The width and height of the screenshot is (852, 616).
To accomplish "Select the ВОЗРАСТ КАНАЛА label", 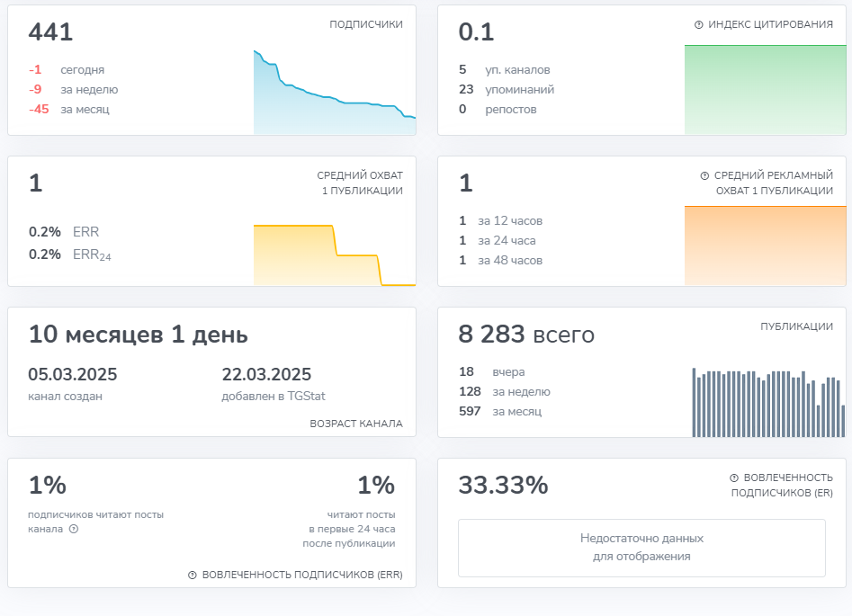I will coord(356,424).
